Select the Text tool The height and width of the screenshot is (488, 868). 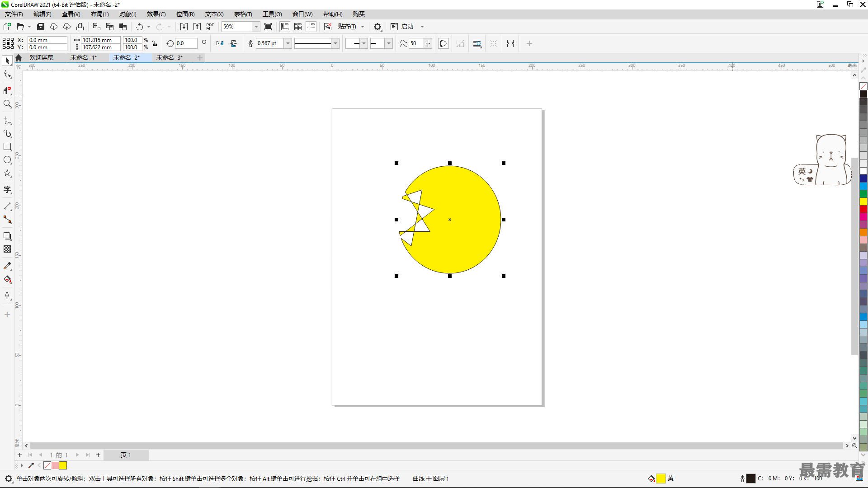click(x=7, y=190)
